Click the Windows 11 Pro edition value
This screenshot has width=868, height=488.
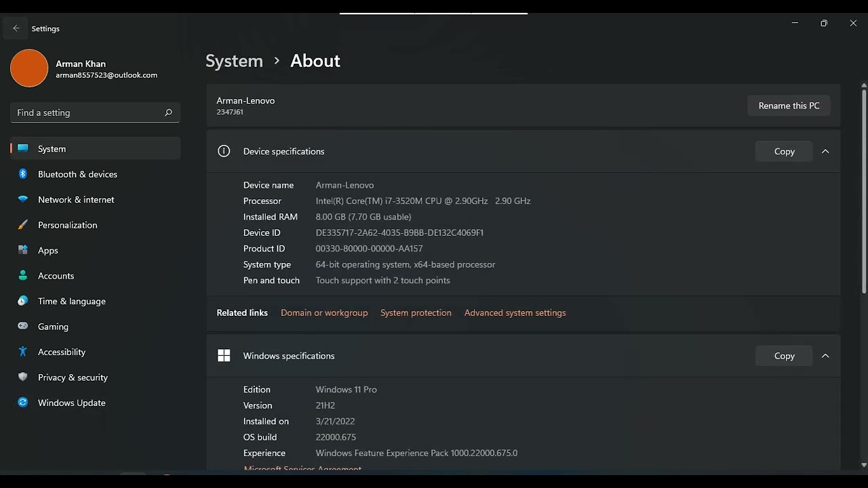(346, 390)
